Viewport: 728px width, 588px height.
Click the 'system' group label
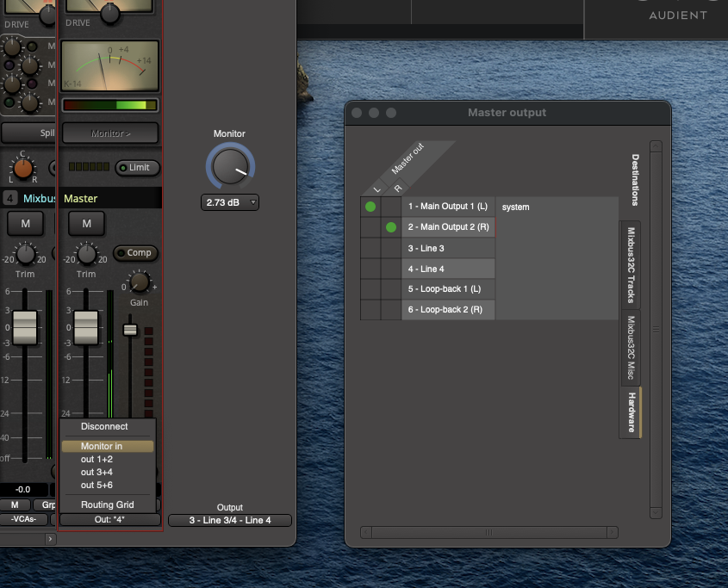tap(515, 207)
